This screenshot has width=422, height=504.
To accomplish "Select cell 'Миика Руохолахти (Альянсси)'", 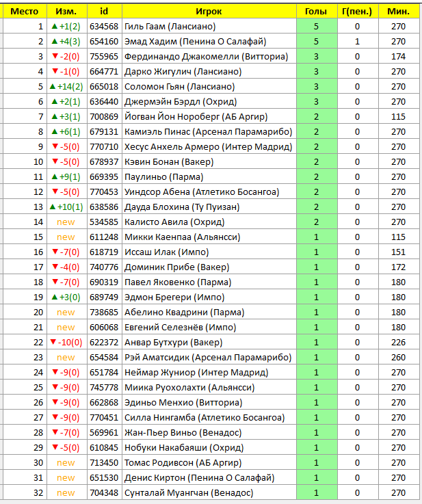I will 209,388.
